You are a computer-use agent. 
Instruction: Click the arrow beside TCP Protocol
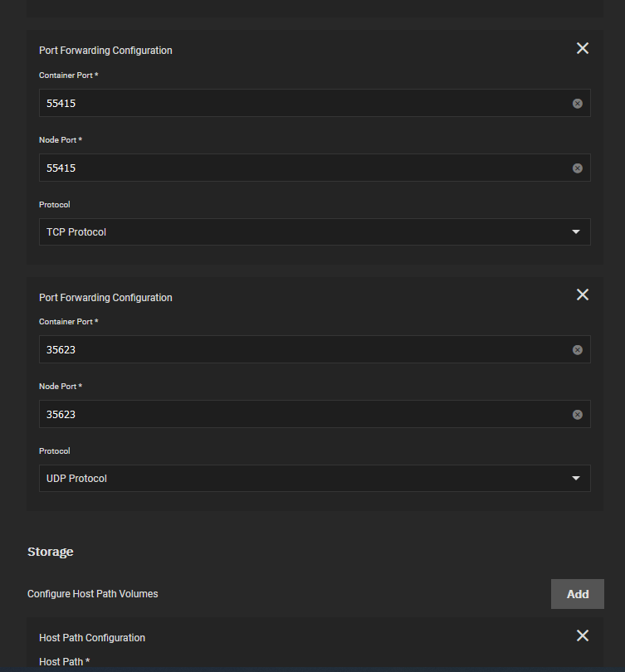point(576,231)
